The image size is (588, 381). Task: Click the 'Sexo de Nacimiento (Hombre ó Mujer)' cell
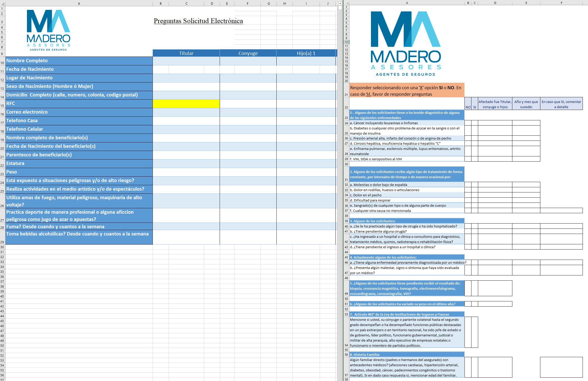tap(79, 87)
